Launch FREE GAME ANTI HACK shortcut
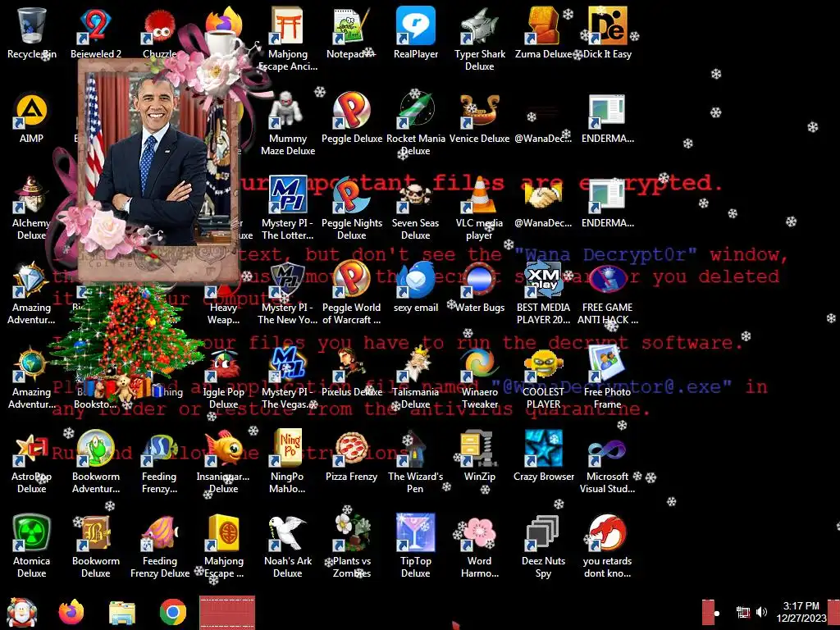Image resolution: width=840 pixels, height=630 pixels. 608,293
